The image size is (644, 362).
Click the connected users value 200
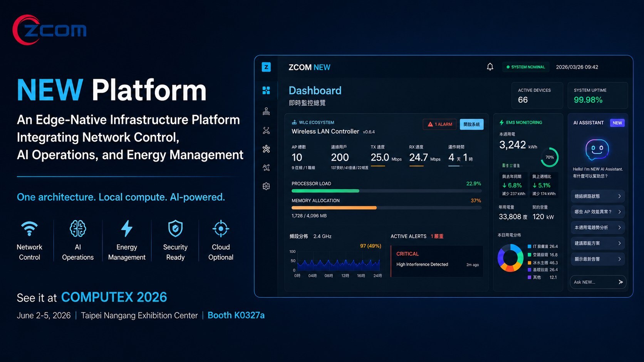(340, 157)
